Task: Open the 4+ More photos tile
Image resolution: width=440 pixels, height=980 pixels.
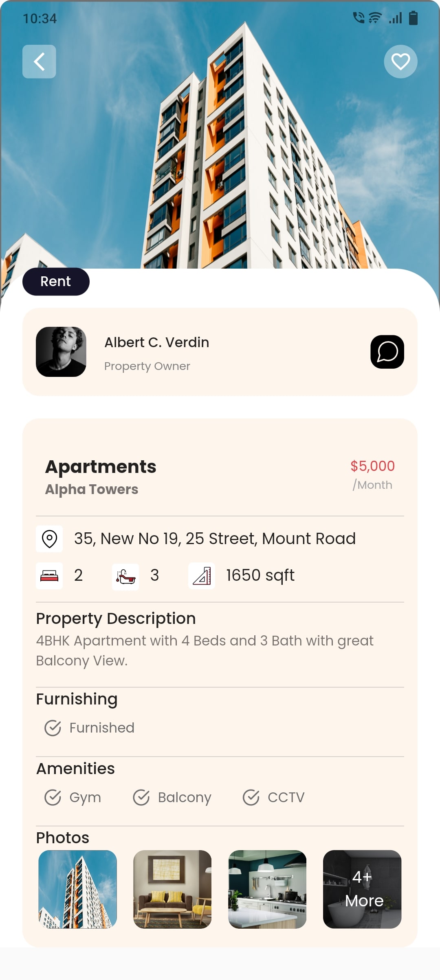Action: click(362, 889)
